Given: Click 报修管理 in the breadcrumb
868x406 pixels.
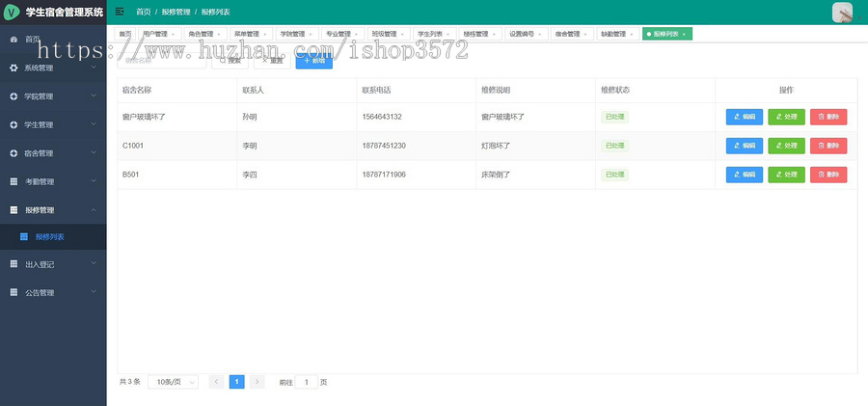Looking at the screenshot, I should [x=176, y=12].
